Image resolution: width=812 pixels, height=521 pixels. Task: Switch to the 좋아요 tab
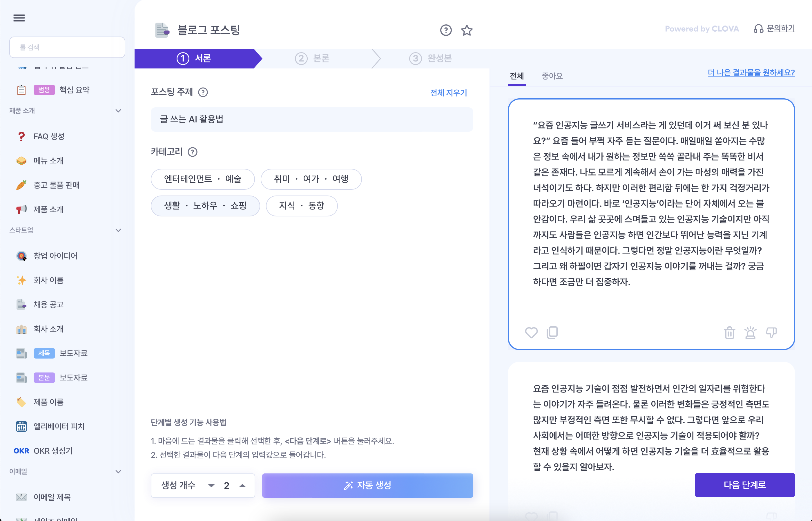(x=552, y=76)
